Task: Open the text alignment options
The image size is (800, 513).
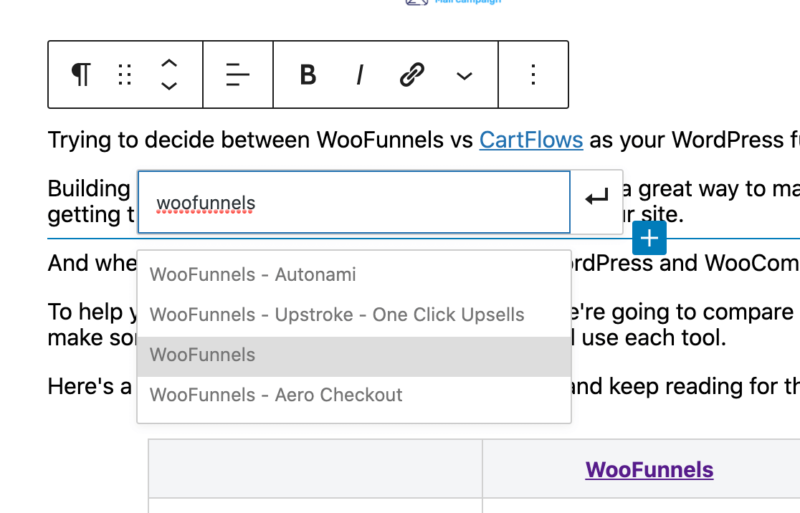Action: coord(238,75)
